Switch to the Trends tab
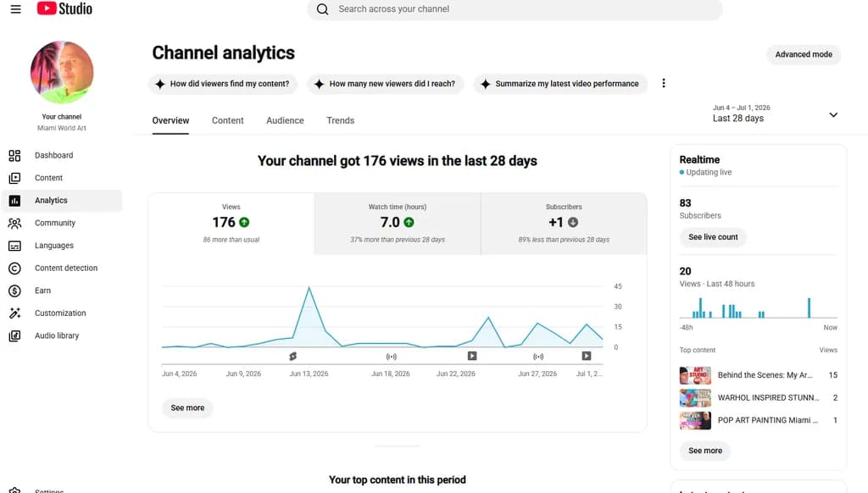This screenshot has width=868, height=493. [341, 120]
